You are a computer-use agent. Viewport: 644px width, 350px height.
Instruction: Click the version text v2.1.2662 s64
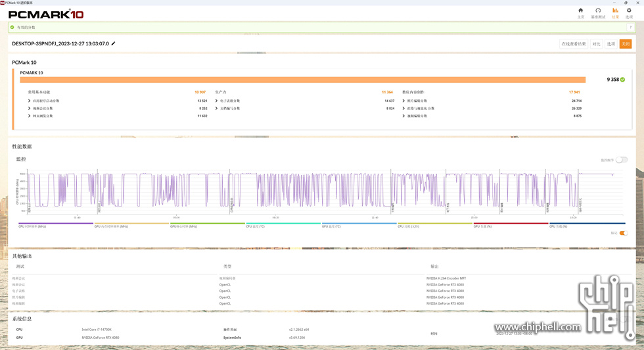click(x=299, y=330)
